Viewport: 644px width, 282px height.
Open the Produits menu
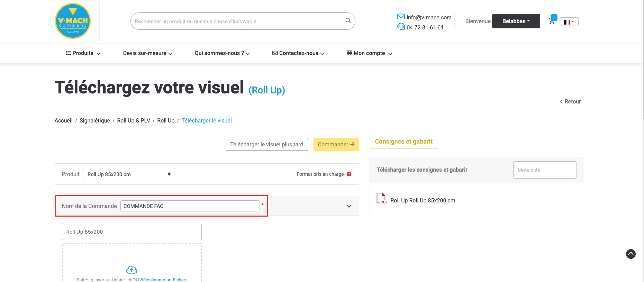[x=83, y=53]
